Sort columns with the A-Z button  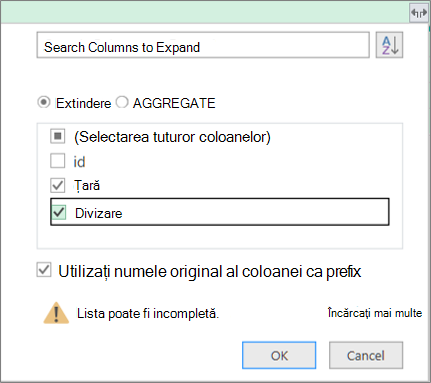pyautogui.click(x=389, y=45)
